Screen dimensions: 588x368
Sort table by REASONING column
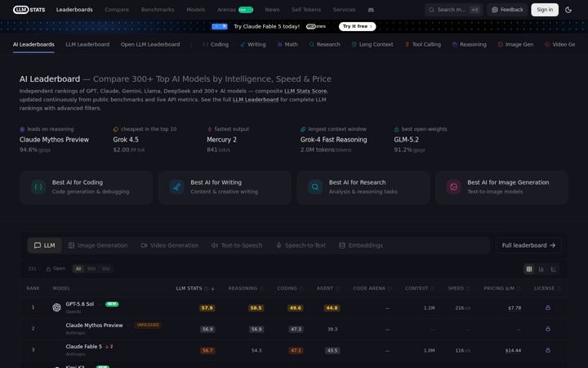coord(243,289)
